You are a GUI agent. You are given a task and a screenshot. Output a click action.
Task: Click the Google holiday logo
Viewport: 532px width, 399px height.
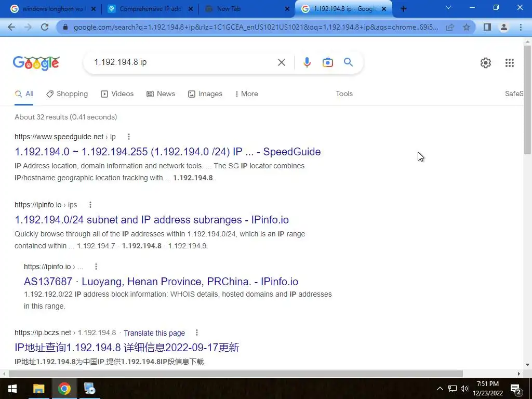coord(36,63)
